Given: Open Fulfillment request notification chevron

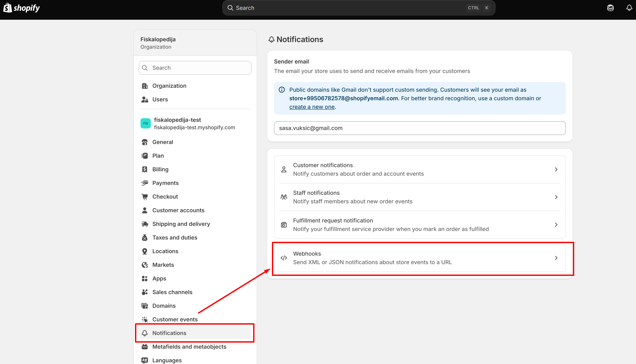Looking at the screenshot, I should 556,225.
